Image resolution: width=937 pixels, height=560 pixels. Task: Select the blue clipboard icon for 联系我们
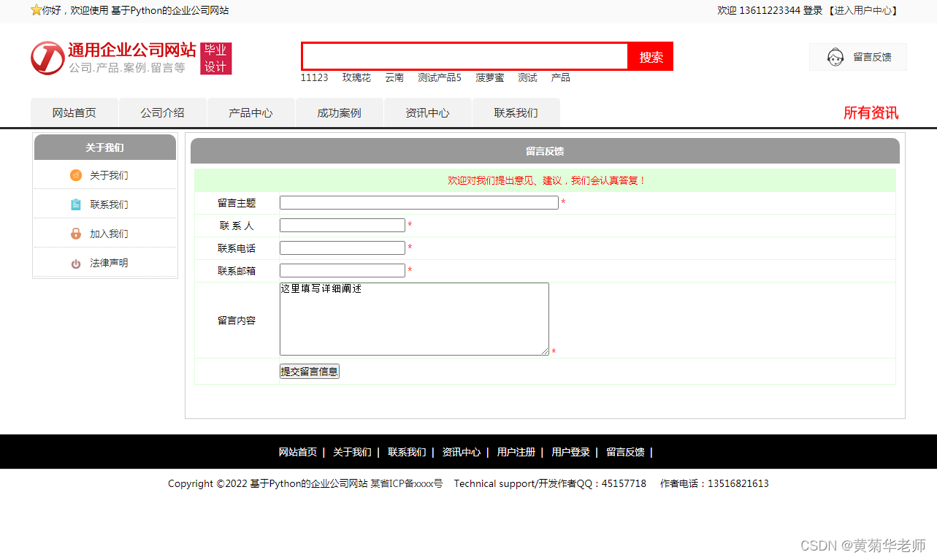coord(76,204)
